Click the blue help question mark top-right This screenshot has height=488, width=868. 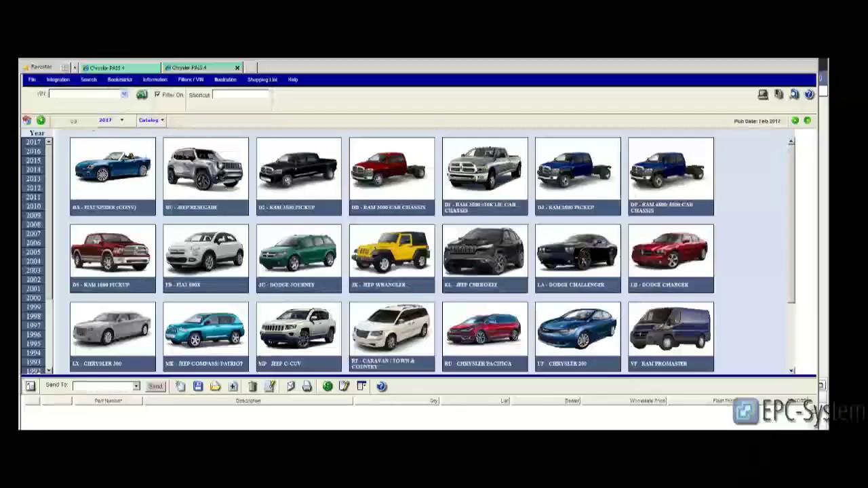click(809, 95)
